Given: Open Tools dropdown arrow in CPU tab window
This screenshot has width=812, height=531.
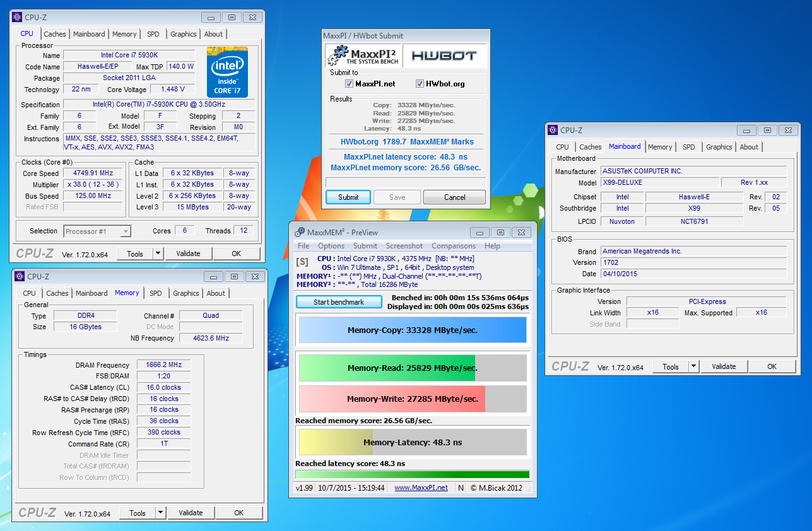Looking at the screenshot, I should pos(158,254).
